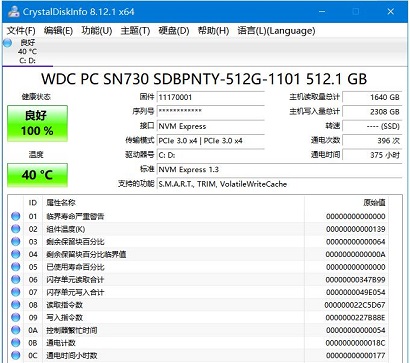410x363 pixels.
Task: Click the rotation rate value ---- (SSD)
Action: click(372, 126)
